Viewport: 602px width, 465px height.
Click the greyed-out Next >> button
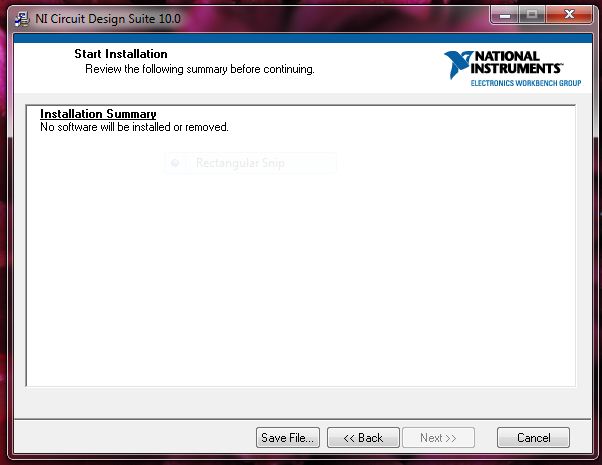(438, 438)
